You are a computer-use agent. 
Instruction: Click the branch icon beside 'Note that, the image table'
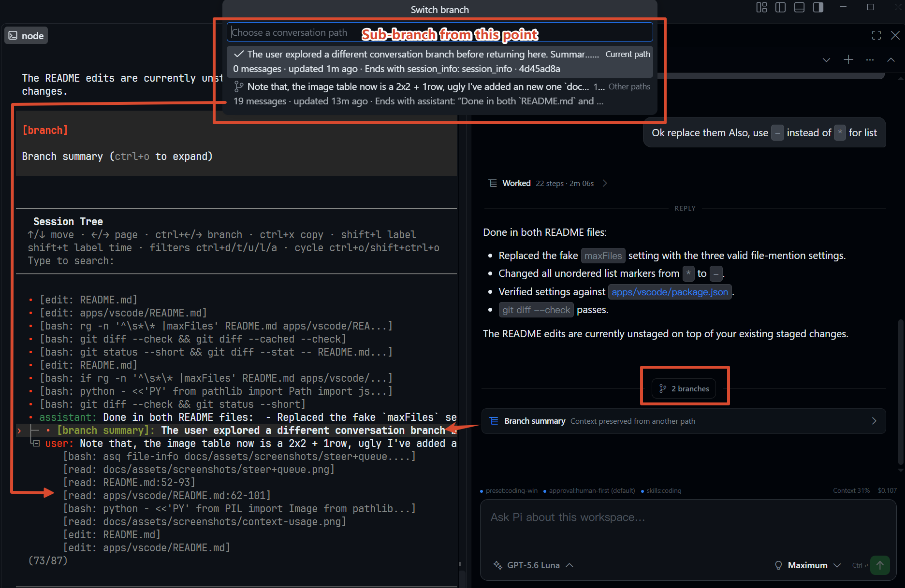point(238,86)
